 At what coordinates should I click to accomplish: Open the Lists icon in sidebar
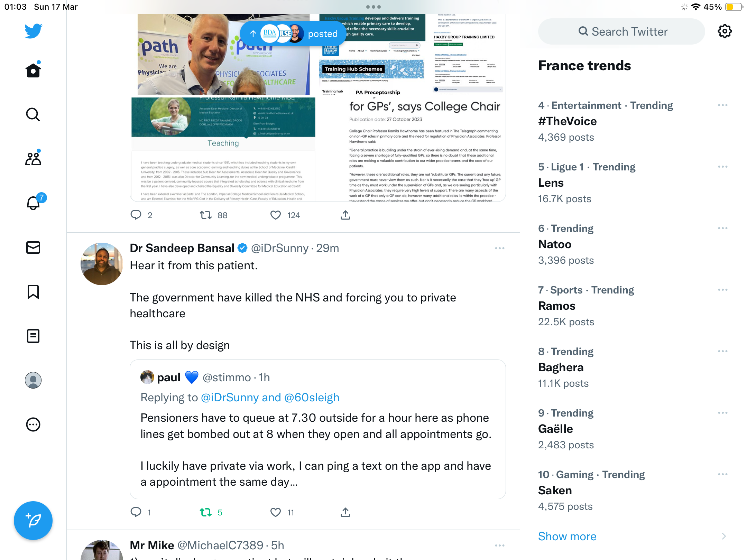33,336
